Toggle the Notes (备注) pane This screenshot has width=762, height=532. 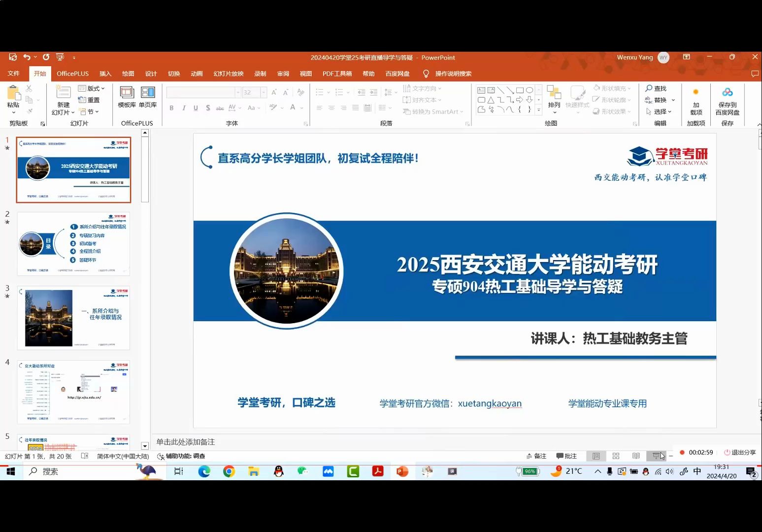click(536, 456)
